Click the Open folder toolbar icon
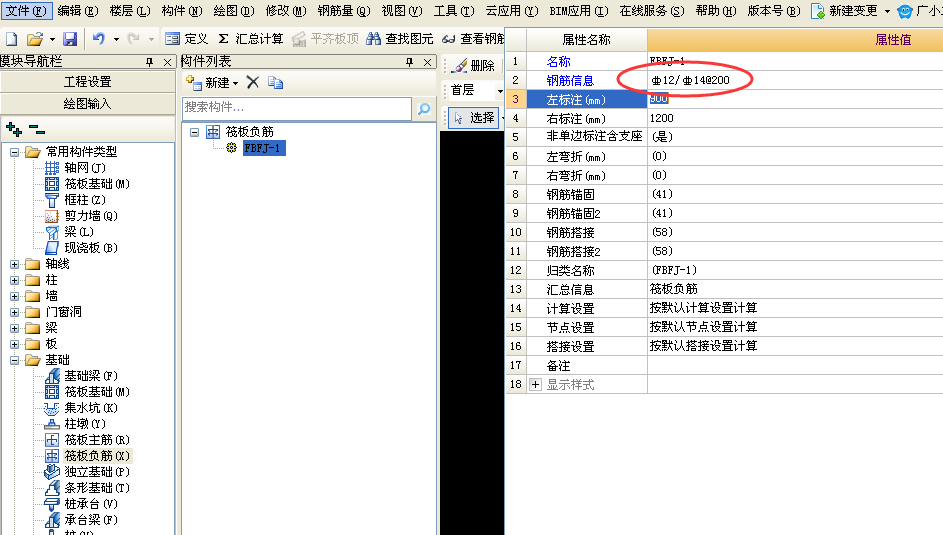Viewport: 943px width, 535px height. [x=35, y=39]
